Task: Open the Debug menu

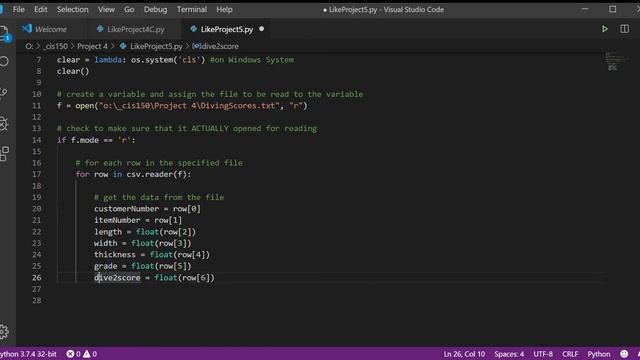Action: (155, 9)
